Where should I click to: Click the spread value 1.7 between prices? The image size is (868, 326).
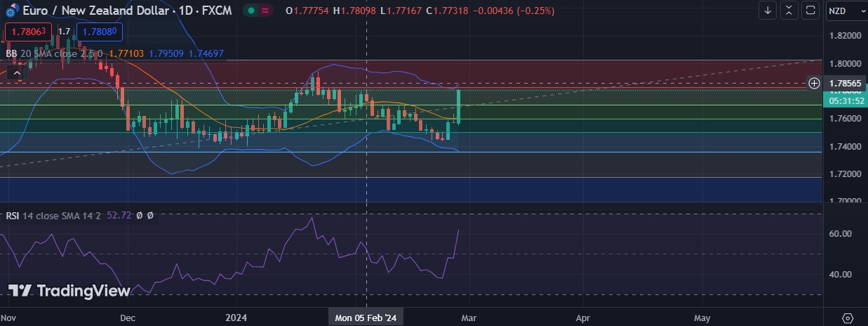pos(64,32)
